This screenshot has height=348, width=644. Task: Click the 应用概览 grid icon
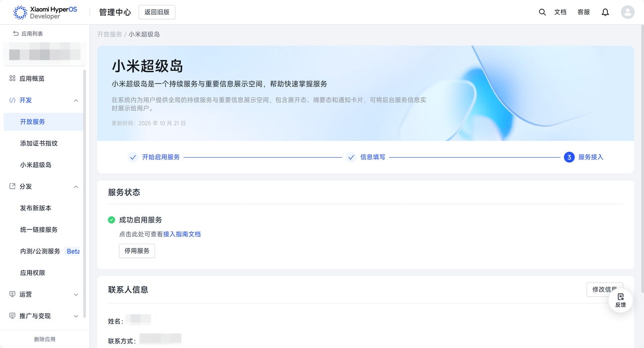pyautogui.click(x=13, y=79)
